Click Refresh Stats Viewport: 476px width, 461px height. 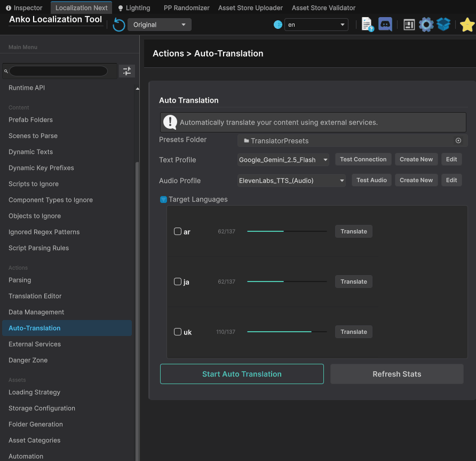[x=396, y=374]
